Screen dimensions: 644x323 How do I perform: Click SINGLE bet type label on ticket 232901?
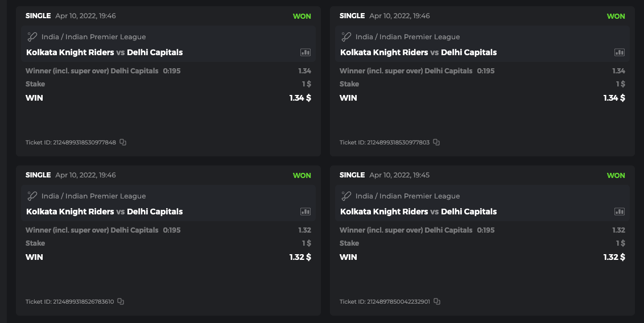coord(352,175)
